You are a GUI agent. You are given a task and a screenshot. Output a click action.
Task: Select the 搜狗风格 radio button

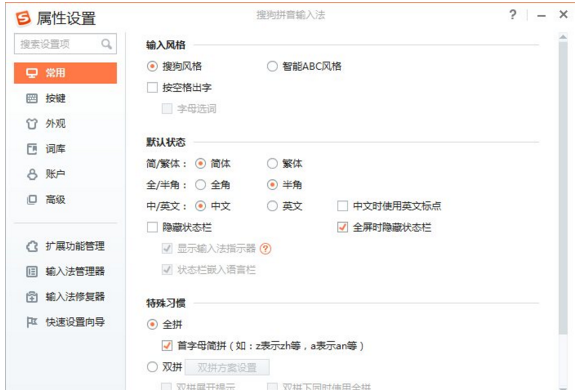(x=152, y=66)
